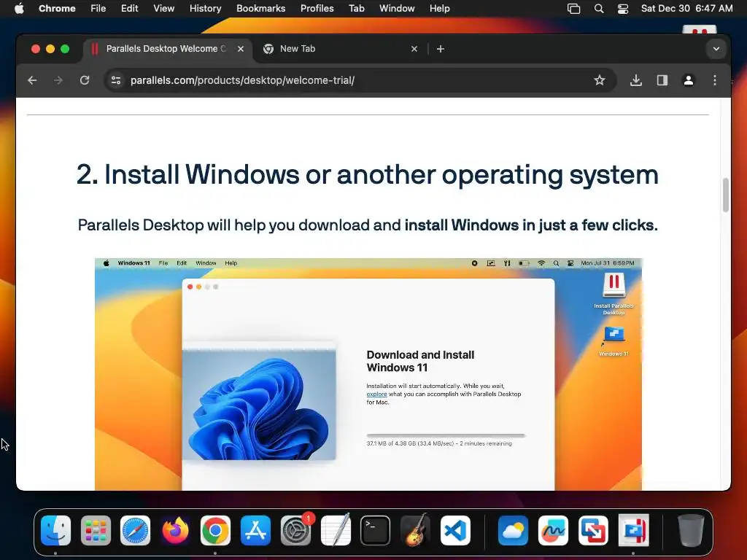Open the Help menu
Viewport: 747px width, 560px height.
point(439,9)
